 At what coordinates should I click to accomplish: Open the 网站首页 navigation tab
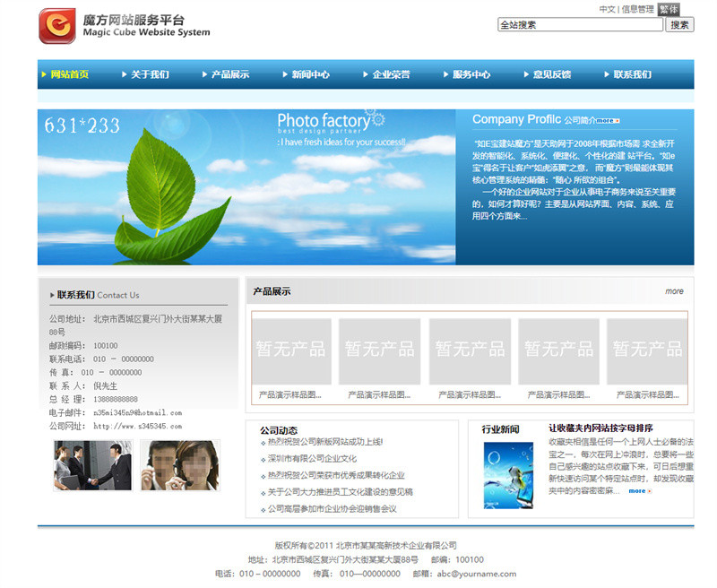[x=70, y=74]
